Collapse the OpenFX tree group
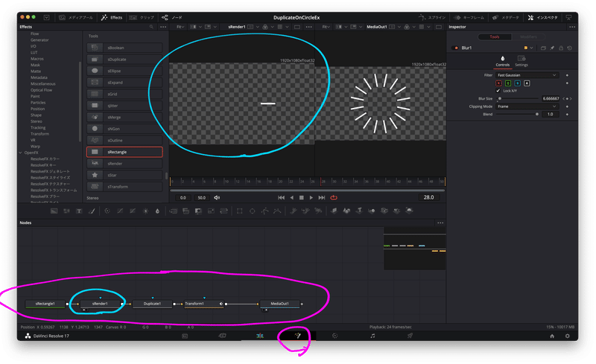Image resolution: width=596 pixels, height=364 pixels. click(x=21, y=153)
